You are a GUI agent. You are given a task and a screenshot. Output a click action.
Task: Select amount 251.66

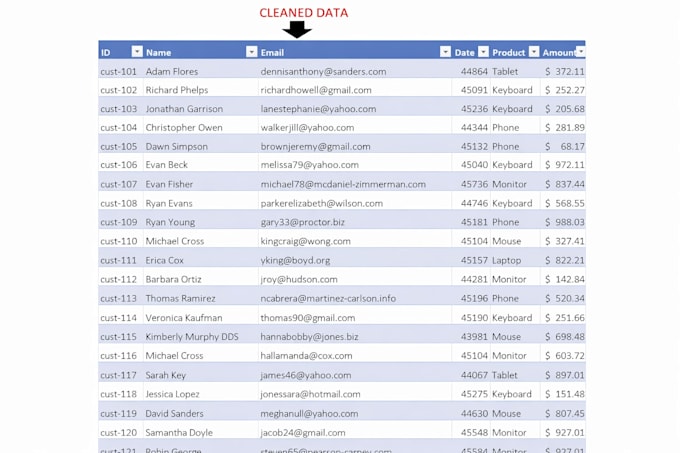570,318
